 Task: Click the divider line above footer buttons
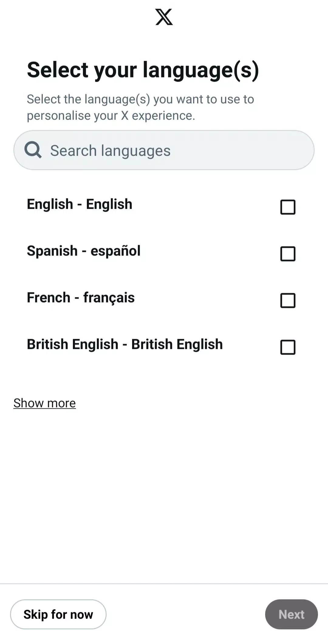164,584
